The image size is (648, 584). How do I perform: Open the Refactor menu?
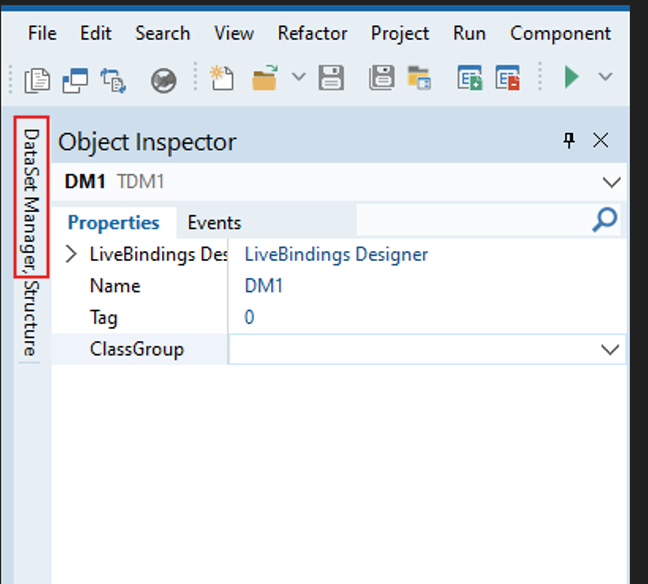[x=312, y=33]
